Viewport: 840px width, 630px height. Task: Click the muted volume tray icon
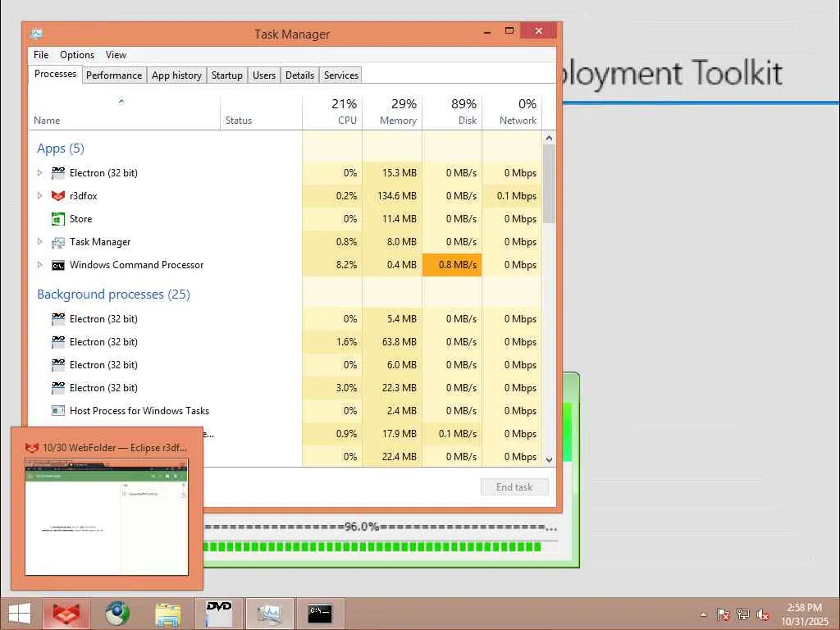click(763, 614)
